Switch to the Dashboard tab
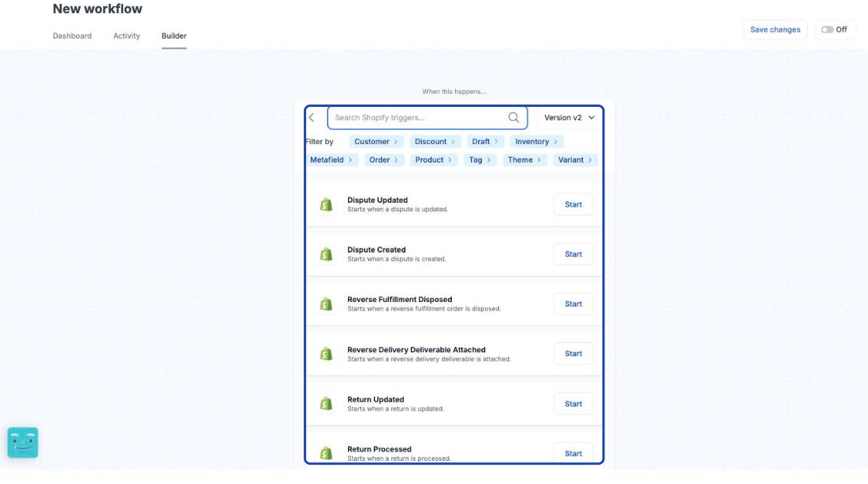868x484 pixels. pyautogui.click(x=73, y=36)
